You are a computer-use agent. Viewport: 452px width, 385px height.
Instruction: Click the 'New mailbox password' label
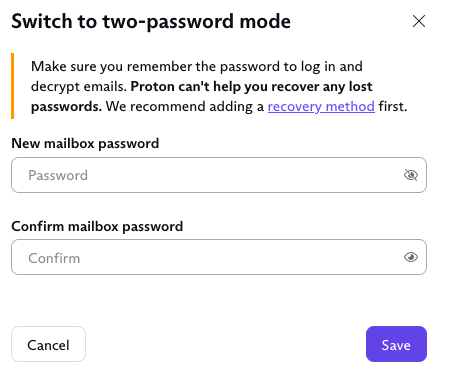click(85, 144)
